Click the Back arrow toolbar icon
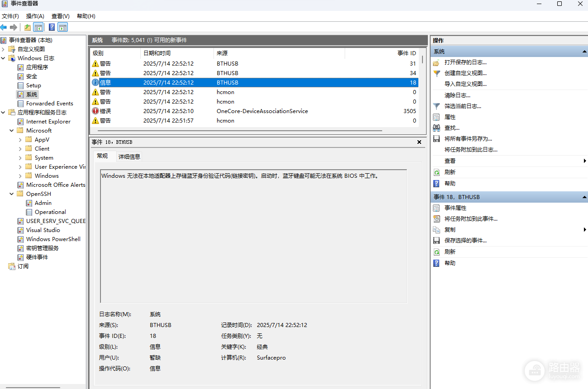This screenshot has width=588, height=389. click(4, 27)
